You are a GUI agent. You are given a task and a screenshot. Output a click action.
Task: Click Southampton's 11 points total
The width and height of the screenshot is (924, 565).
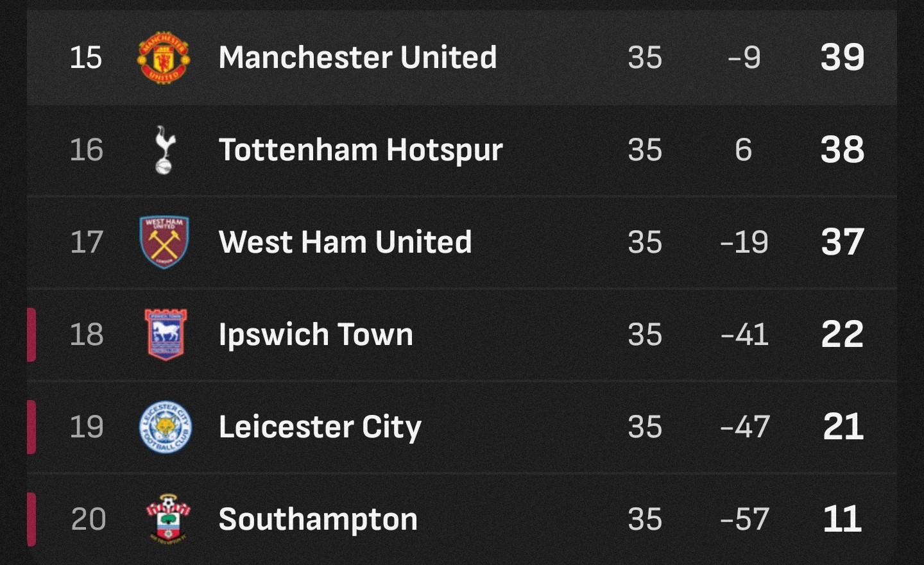pos(843,519)
